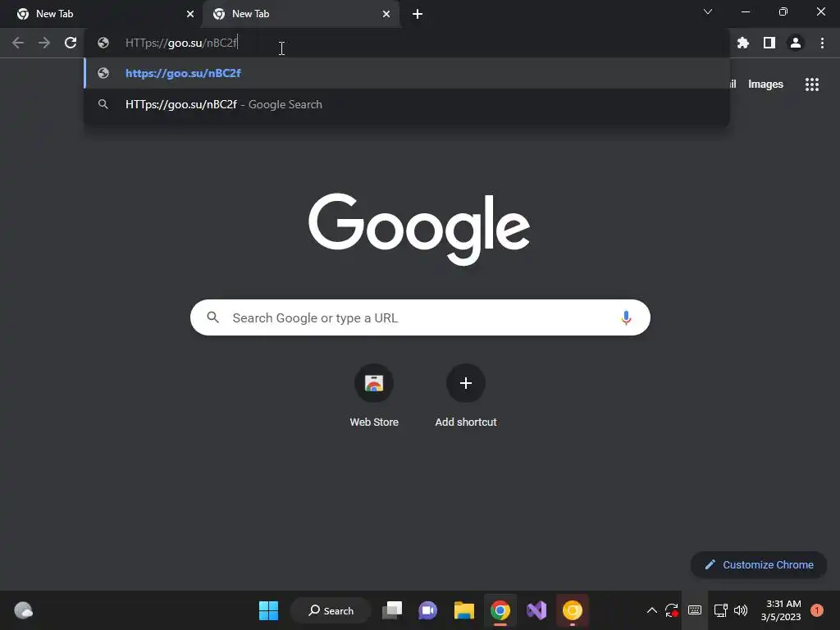Image resolution: width=840 pixels, height=630 pixels.
Task: Click inside the address bar text
Action: click(x=181, y=43)
